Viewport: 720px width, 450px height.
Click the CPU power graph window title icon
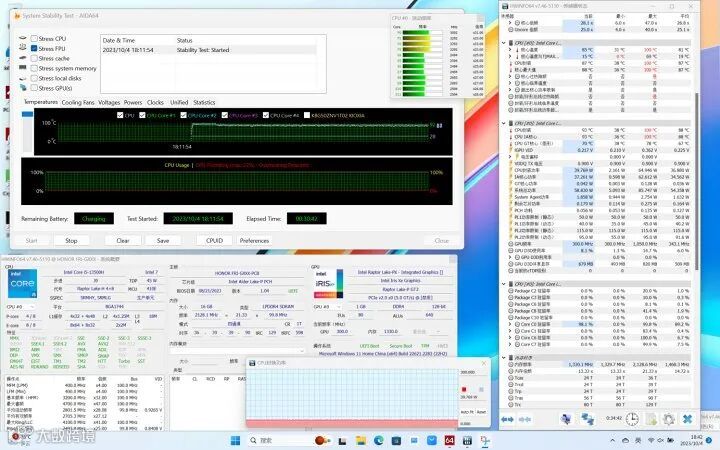(x=252, y=363)
